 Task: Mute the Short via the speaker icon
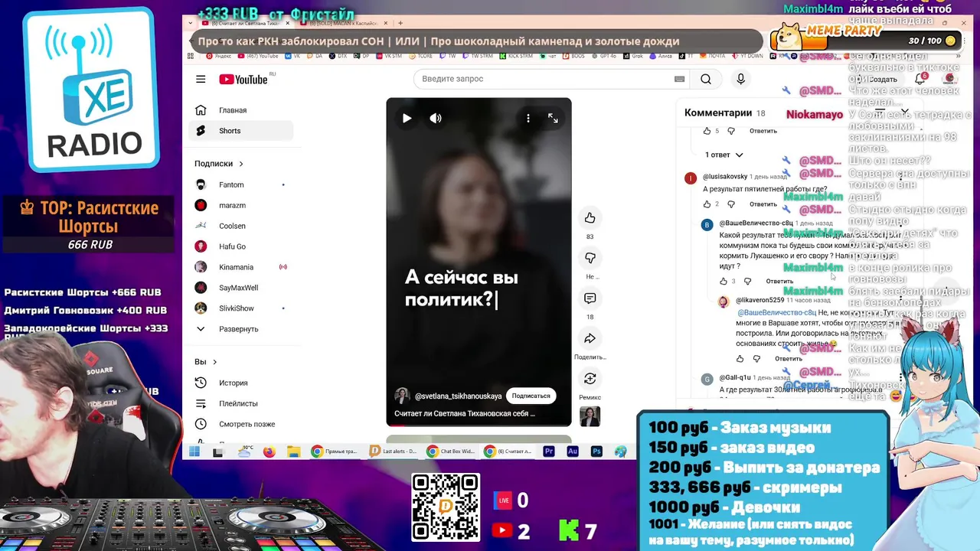coord(436,118)
